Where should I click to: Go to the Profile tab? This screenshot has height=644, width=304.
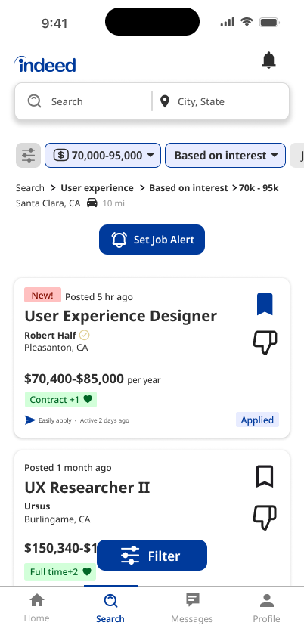point(267,608)
